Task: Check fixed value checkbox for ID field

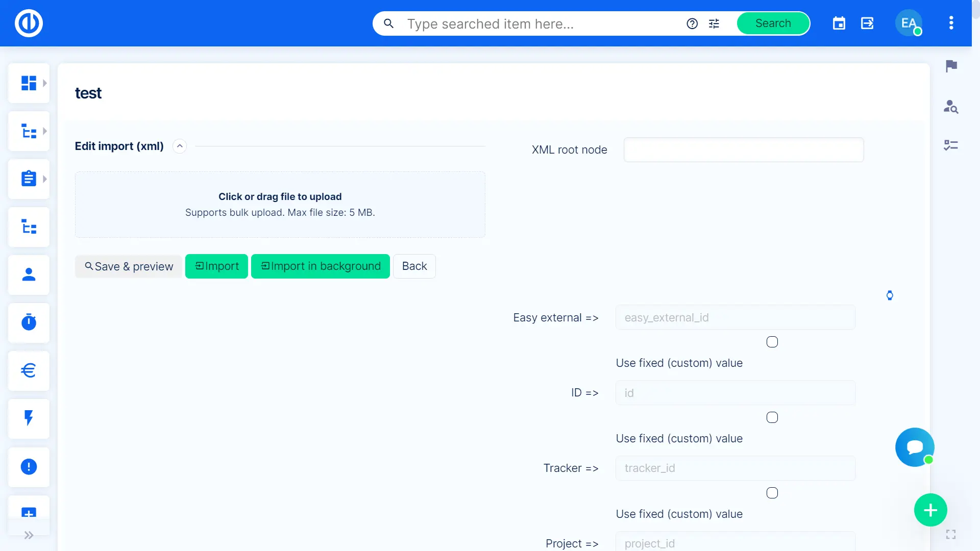Action: [772, 417]
